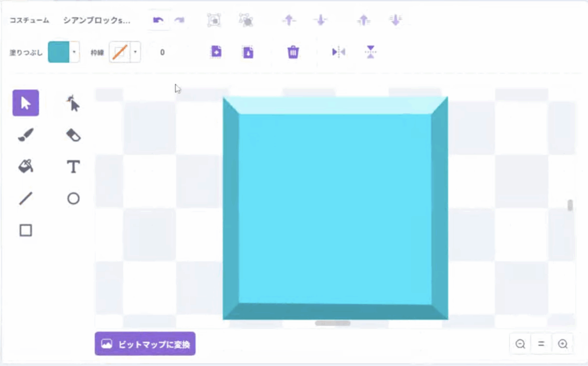Viewport: 588px width, 366px height.
Task: Pick the Eraser tool
Action: (x=73, y=135)
